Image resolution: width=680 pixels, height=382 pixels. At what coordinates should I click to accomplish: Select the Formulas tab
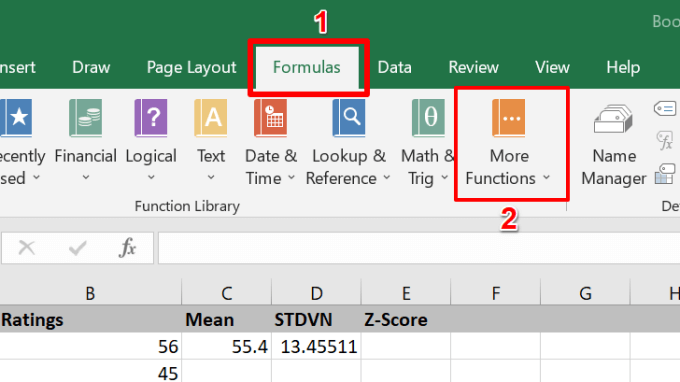coord(307,67)
